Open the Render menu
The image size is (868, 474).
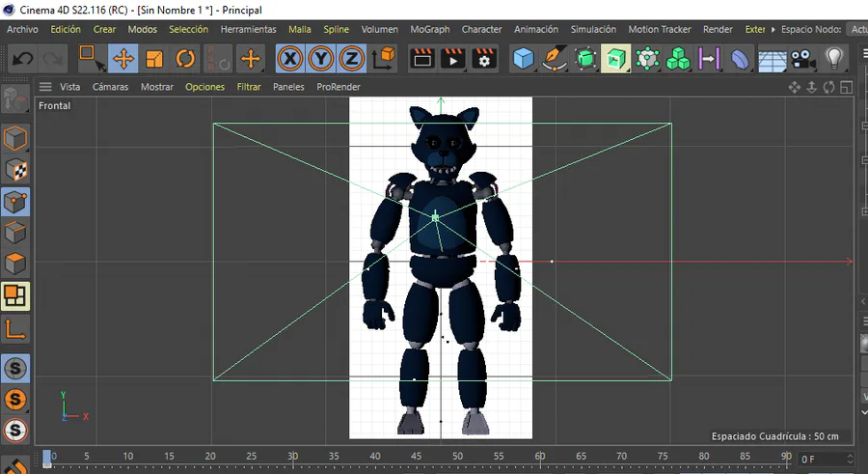pyautogui.click(x=718, y=29)
